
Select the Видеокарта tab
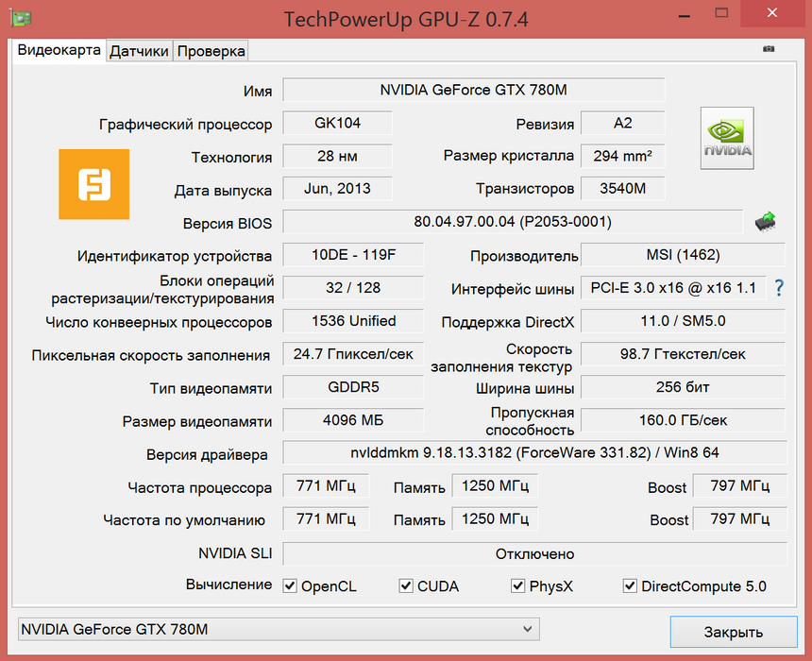[x=58, y=51]
